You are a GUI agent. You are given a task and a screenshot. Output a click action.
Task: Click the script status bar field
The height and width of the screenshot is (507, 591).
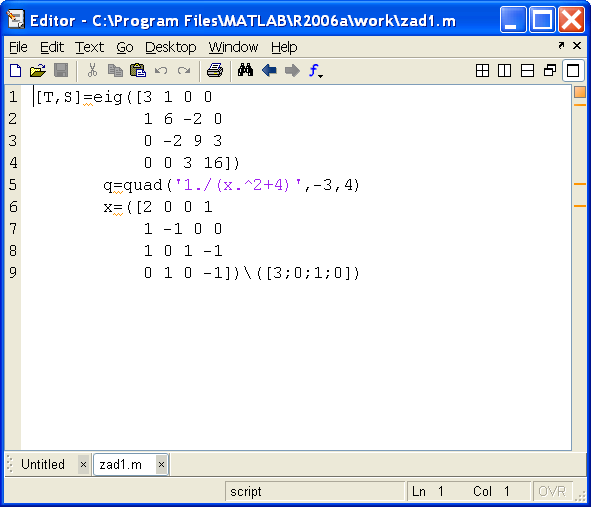(314, 491)
